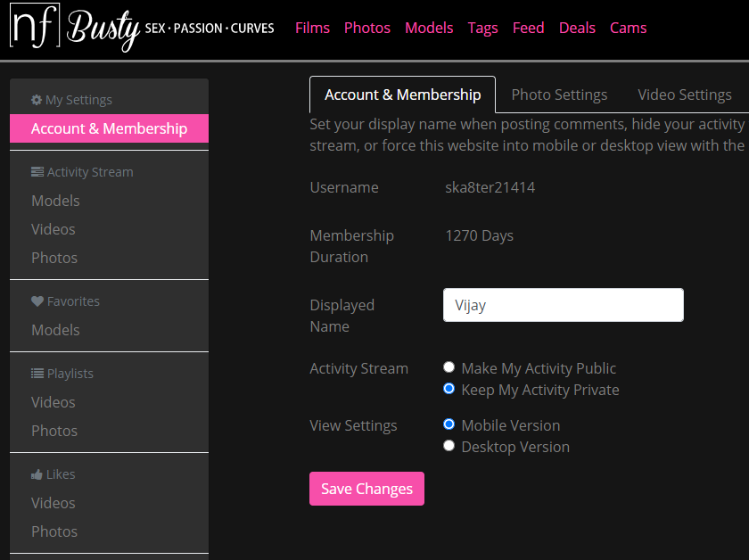This screenshot has width=749, height=560.
Task: Select Account & Membership in the sidebar
Action: (109, 128)
